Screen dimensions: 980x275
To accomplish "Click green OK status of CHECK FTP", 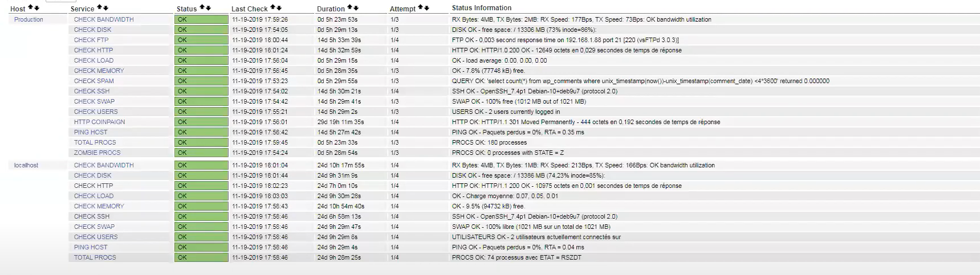I will (x=201, y=40).
